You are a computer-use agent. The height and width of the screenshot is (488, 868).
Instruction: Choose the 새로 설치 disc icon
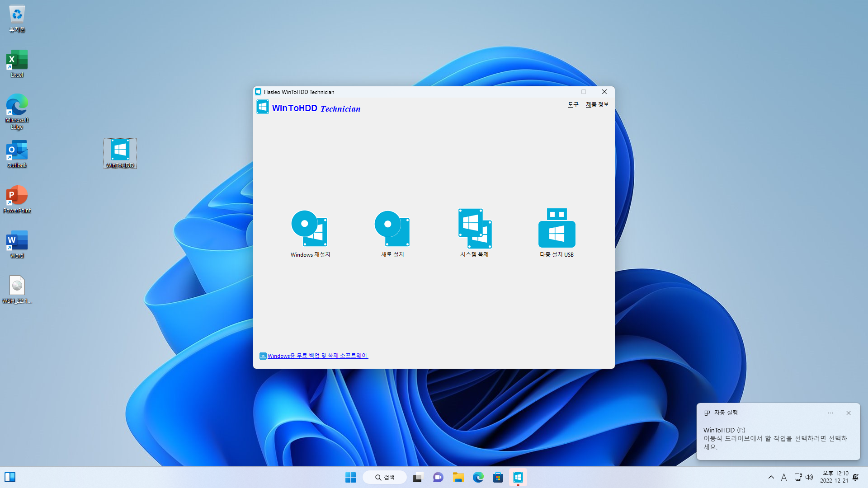pyautogui.click(x=392, y=229)
